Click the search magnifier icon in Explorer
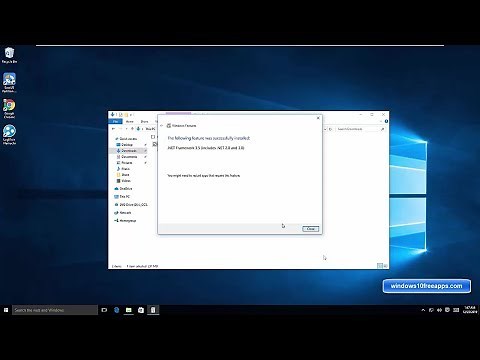This screenshot has width=480, height=360. 383,129
